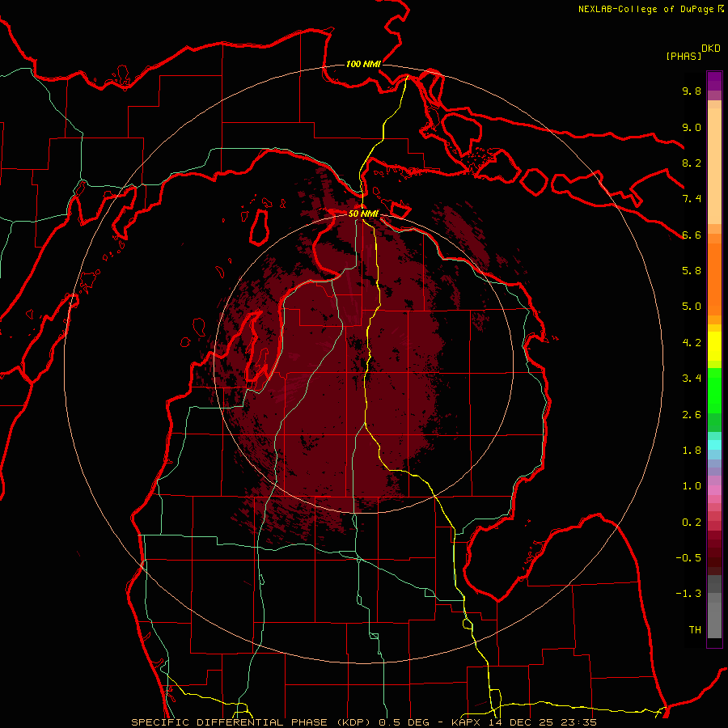Click the orange segment of the color bar

coord(714,280)
